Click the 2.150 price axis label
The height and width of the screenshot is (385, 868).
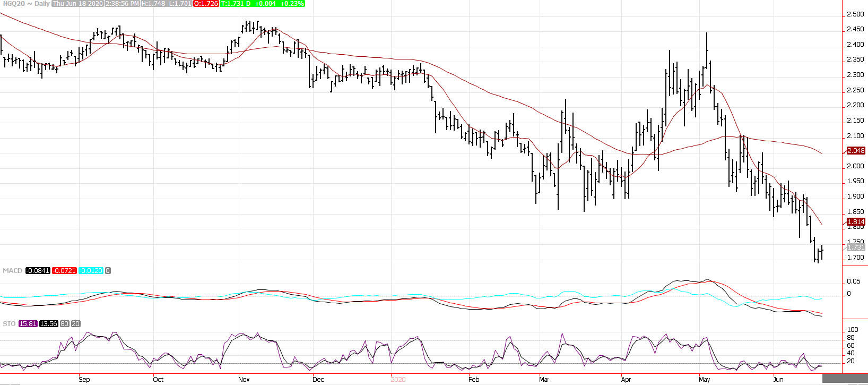tap(855, 121)
